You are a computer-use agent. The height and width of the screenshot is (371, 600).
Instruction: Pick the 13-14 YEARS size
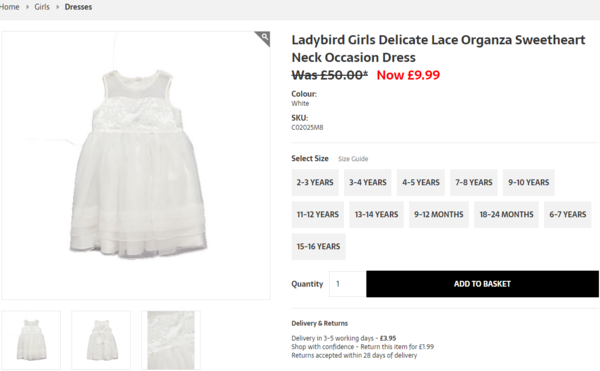[376, 215]
